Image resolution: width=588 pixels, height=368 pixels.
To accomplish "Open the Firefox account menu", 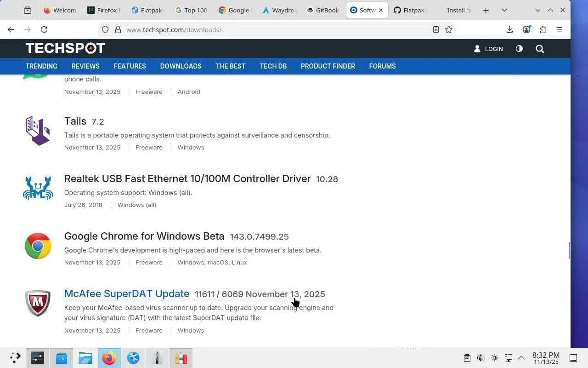I will [526, 29].
